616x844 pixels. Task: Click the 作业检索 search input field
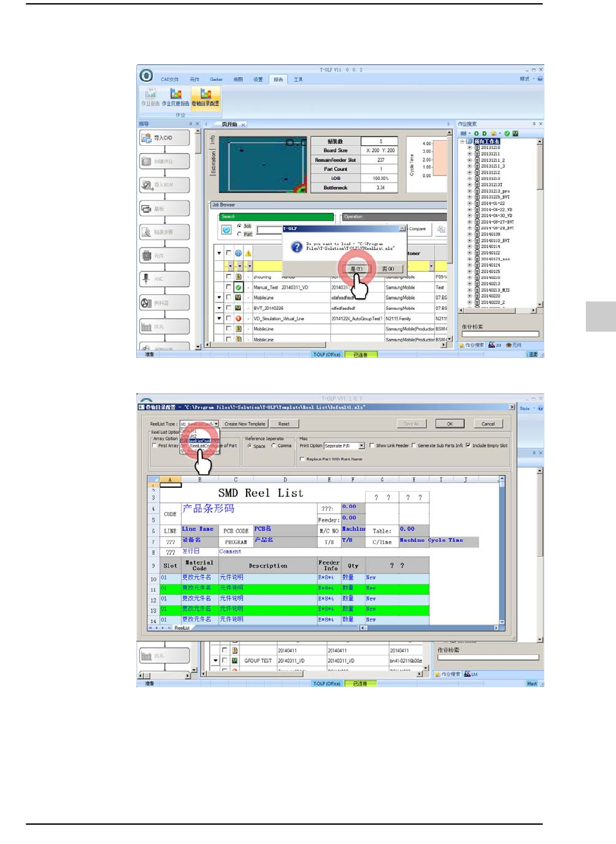tap(500, 334)
